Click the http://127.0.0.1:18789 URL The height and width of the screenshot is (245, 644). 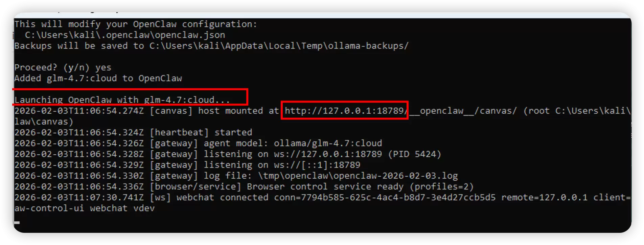tap(344, 111)
